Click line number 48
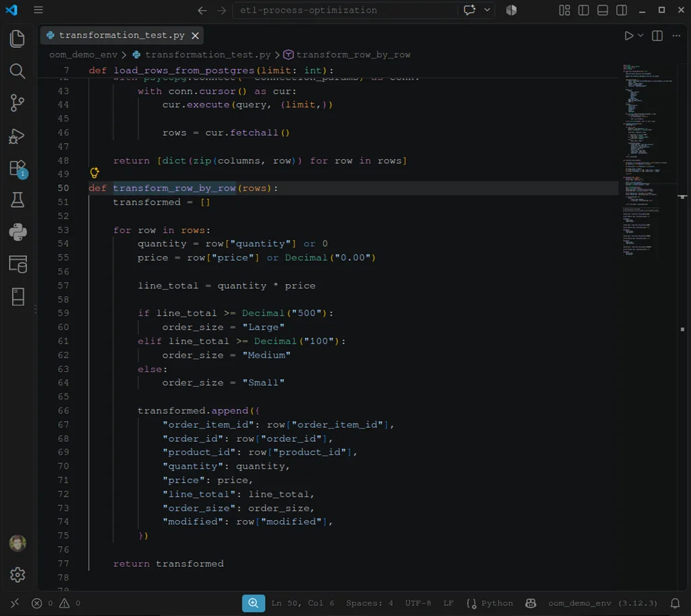This screenshot has height=616, width=691. tap(63, 161)
